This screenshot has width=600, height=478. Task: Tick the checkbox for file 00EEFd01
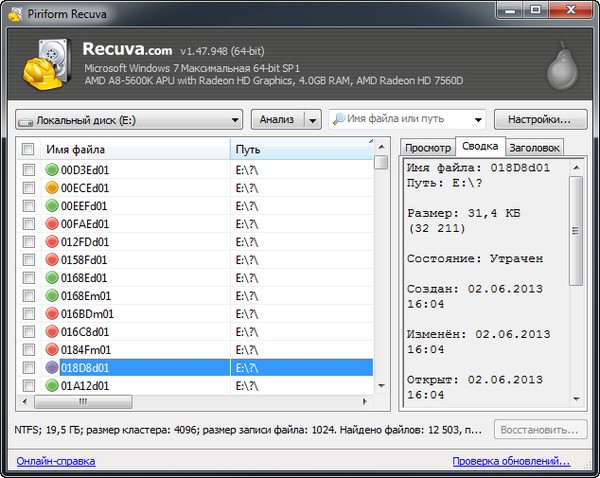28,206
